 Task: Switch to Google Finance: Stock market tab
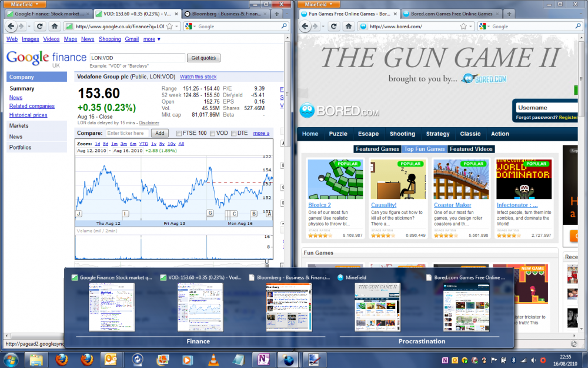coord(49,14)
